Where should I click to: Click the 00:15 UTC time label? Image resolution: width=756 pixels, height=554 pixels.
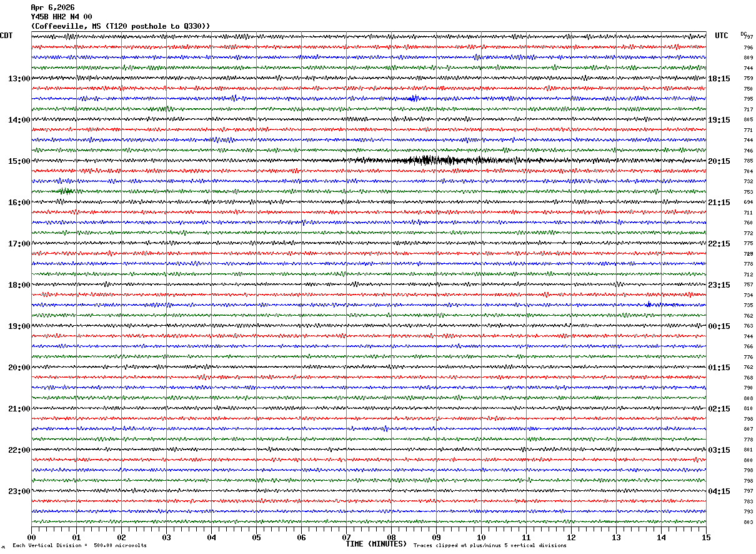(x=719, y=326)
